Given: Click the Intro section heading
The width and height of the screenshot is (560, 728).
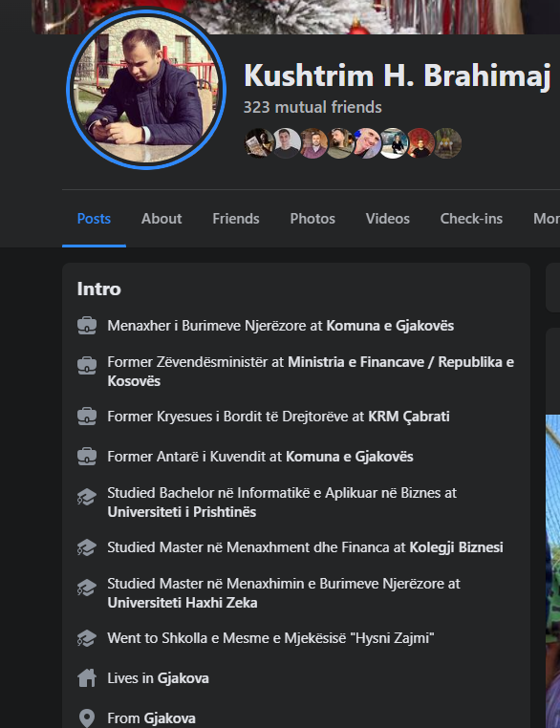Looking at the screenshot, I should [x=98, y=289].
